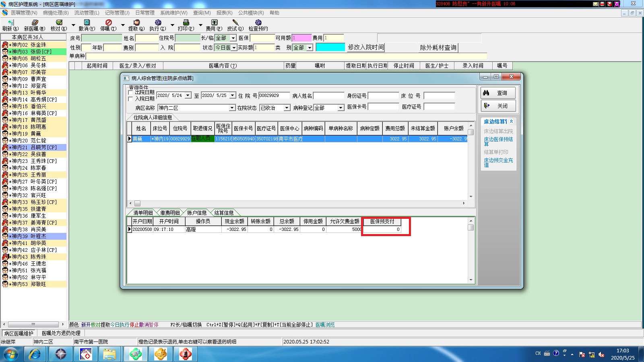Image resolution: width=644 pixels, height=362 pixels.
Task: Tick the 入院日期 checkbox
Action: (x=130, y=99)
